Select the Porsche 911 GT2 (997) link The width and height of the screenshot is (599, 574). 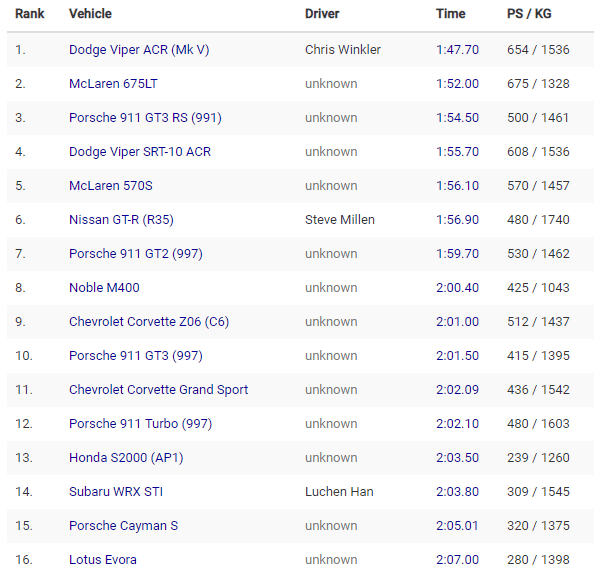pyautogui.click(x=136, y=254)
